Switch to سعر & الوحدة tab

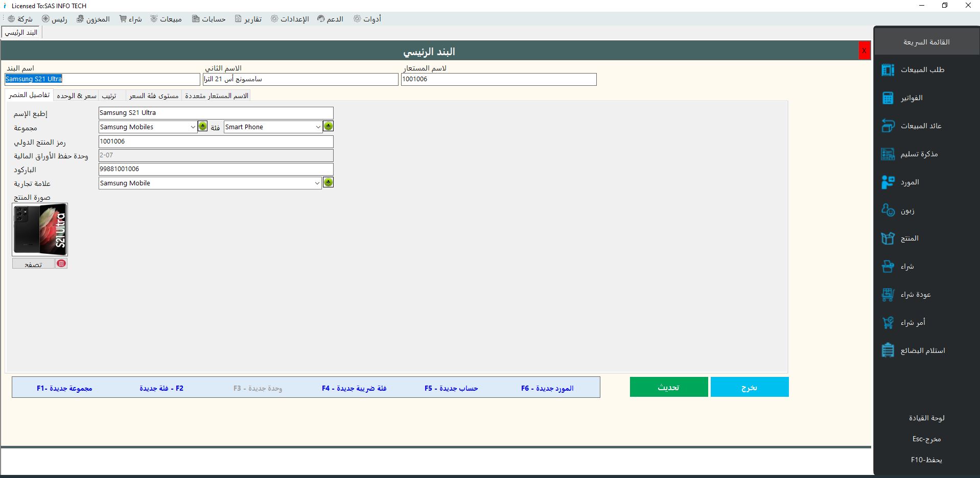pos(77,95)
